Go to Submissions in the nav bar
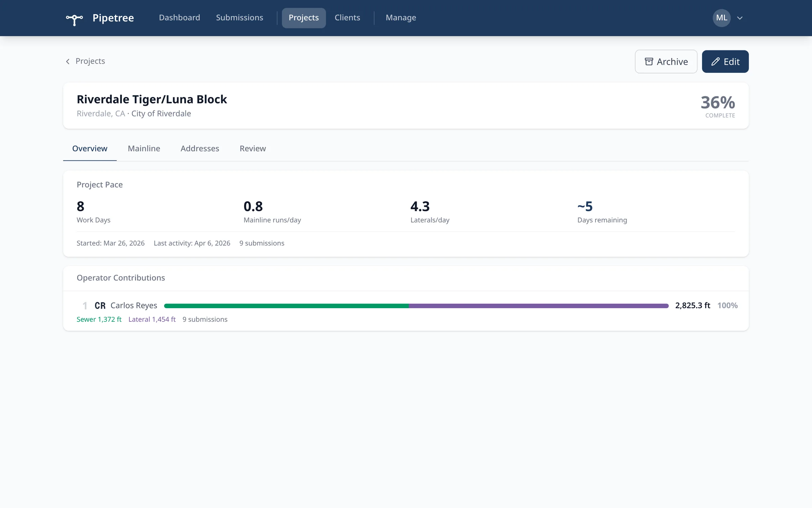Viewport: 812px width, 508px height. 240,18
